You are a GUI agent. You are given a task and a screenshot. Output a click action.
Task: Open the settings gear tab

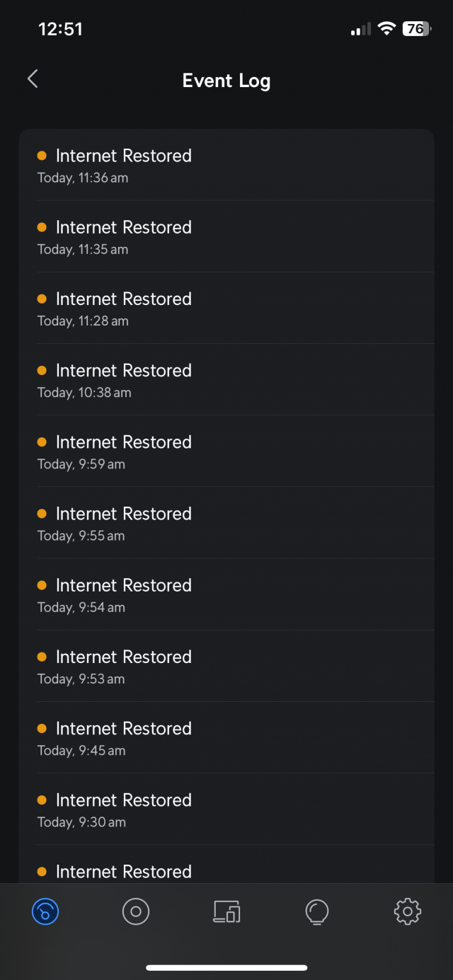pyautogui.click(x=408, y=911)
